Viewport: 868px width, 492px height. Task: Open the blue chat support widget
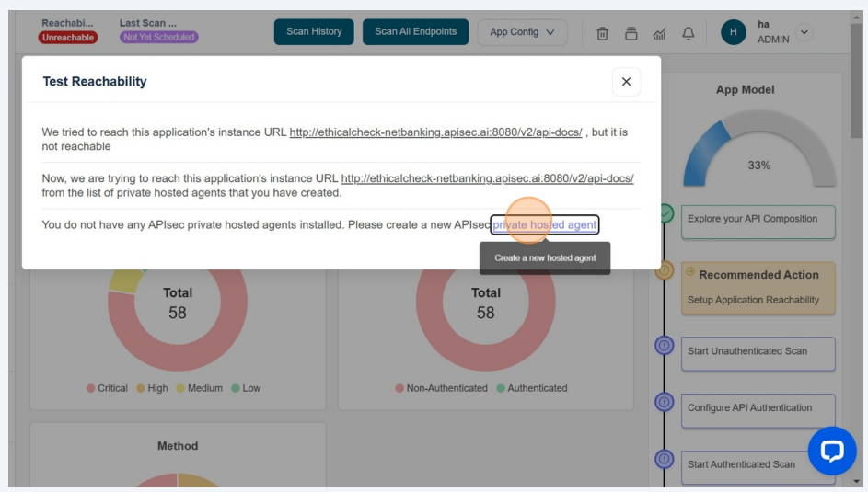pyautogui.click(x=831, y=451)
